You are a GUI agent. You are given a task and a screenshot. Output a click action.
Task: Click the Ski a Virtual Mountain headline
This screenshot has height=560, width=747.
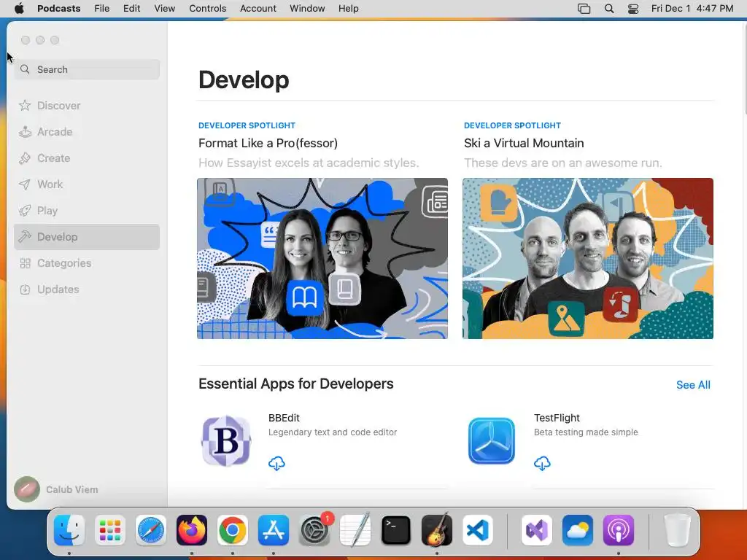524,144
